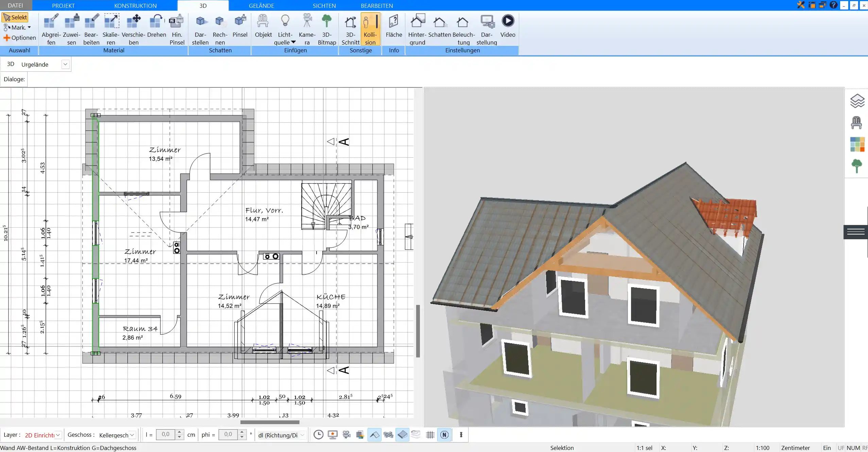
Task: Switch to the SICHTEN tab
Action: [324, 5]
